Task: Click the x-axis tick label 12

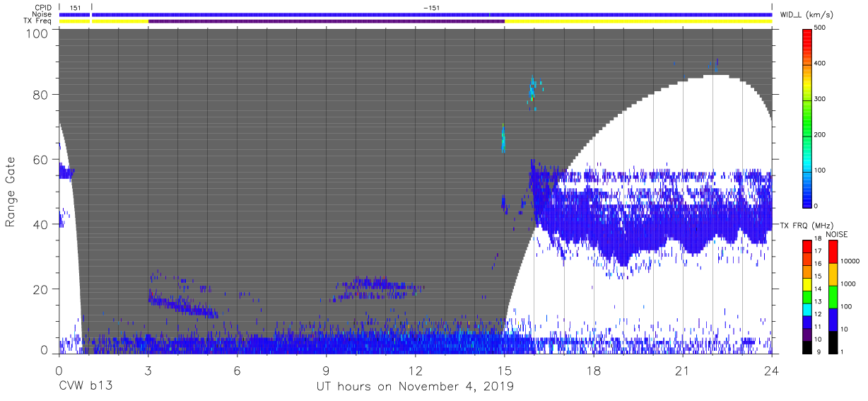Action: (x=415, y=371)
